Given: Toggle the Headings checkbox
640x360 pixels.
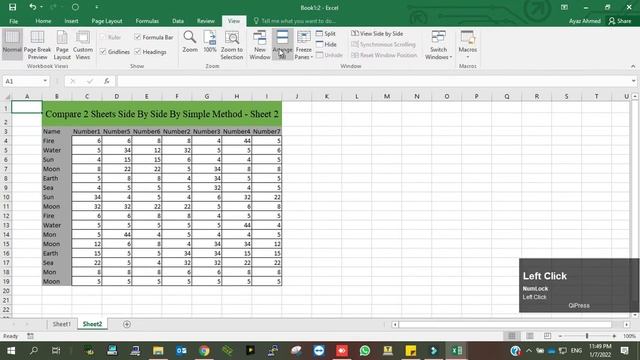Looking at the screenshot, I should [138, 52].
